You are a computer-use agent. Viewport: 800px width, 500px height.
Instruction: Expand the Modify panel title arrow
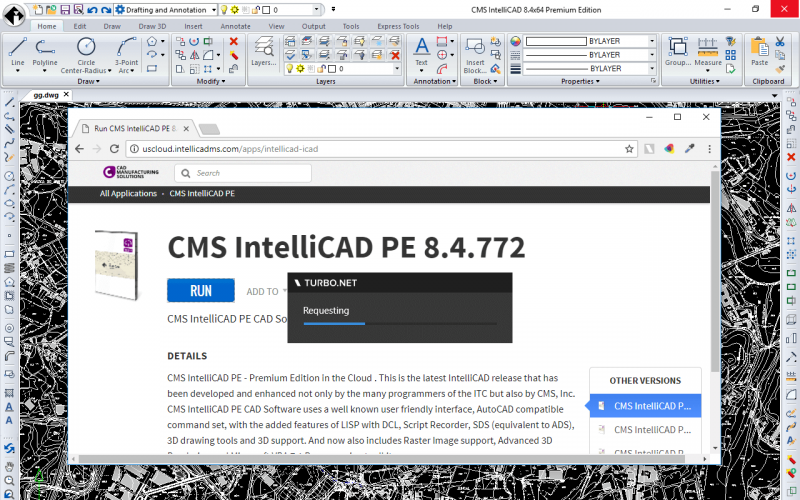(x=223, y=82)
